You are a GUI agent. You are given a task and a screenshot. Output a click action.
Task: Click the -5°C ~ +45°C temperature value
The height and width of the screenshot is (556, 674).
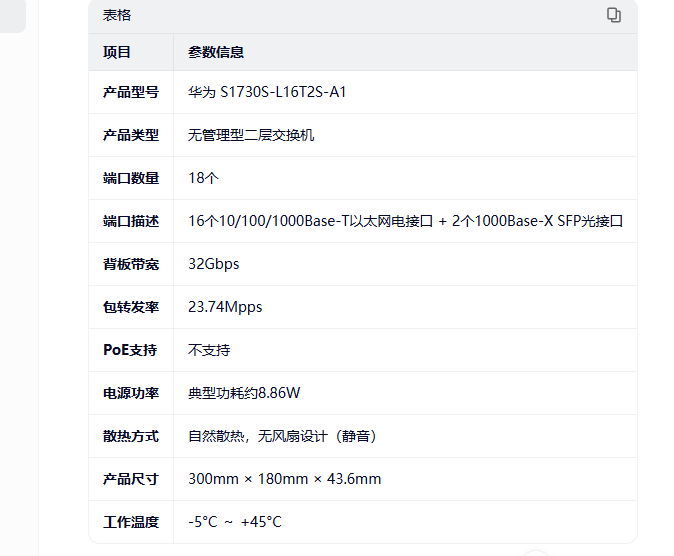point(235,522)
